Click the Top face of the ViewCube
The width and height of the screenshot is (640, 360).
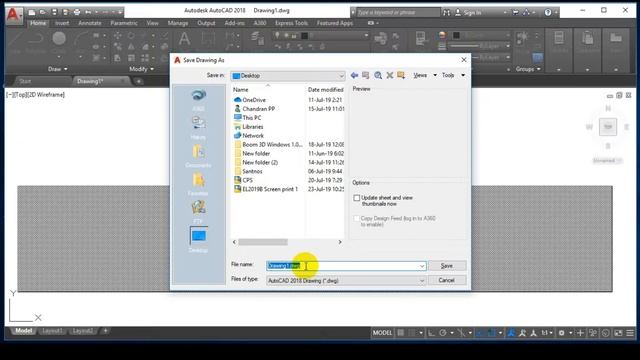point(608,127)
